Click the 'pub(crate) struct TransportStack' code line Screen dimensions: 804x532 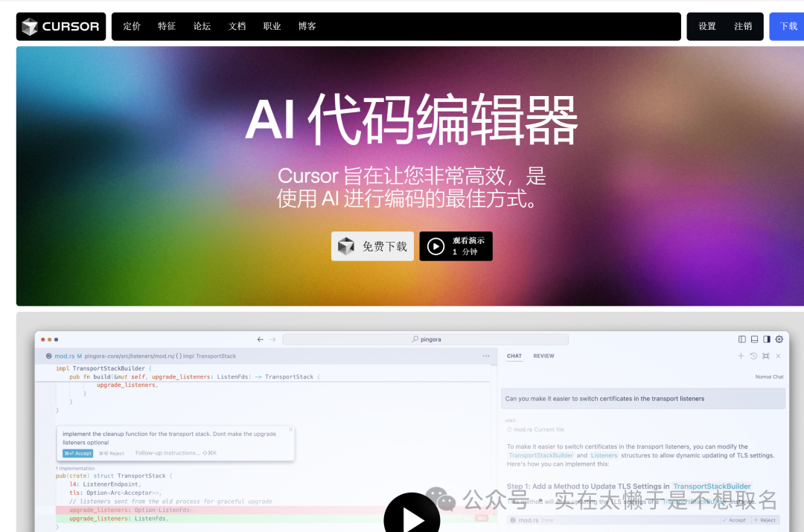(x=114, y=475)
